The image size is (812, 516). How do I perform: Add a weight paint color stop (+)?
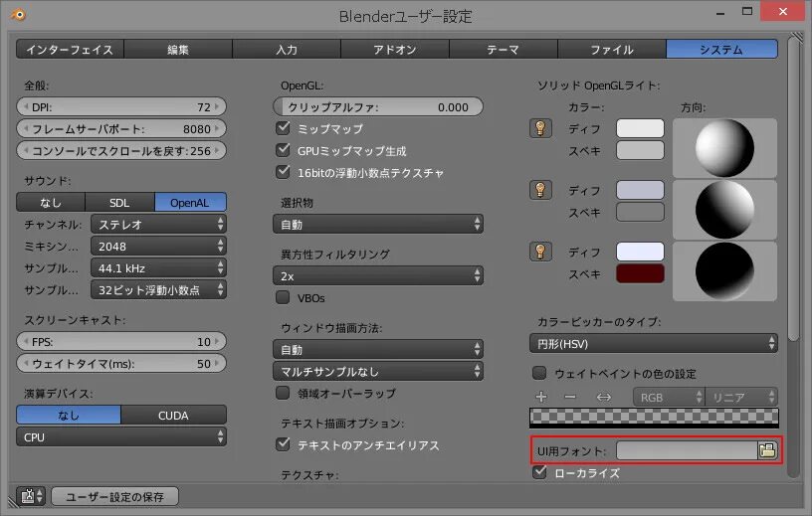click(541, 397)
